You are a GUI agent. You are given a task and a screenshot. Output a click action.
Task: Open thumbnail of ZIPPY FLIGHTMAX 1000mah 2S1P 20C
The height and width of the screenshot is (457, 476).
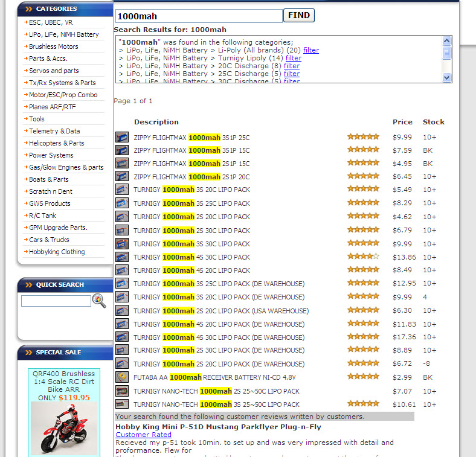point(122,176)
